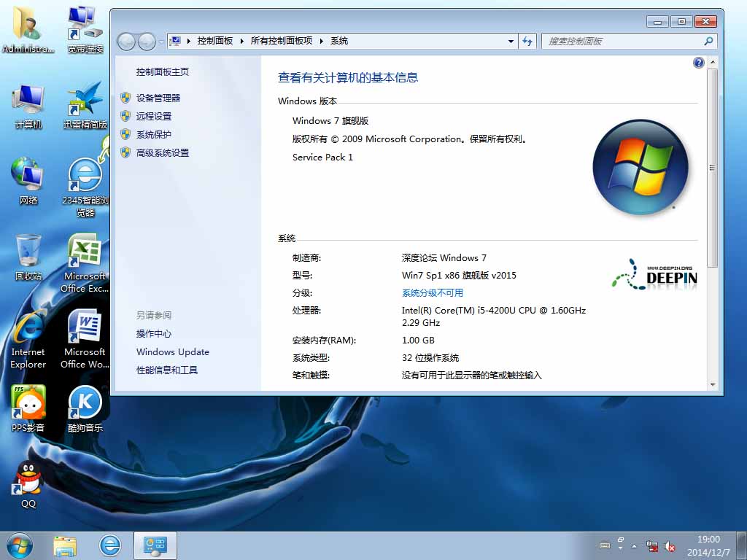This screenshot has height=560, width=747.
Task: Select the QQ penguin desktop shortcut
Action: tap(28, 485)
